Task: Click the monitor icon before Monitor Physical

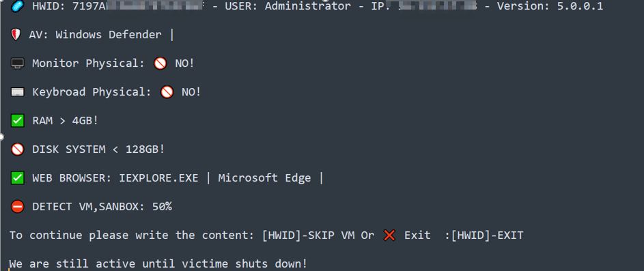Action: pyautogui.click(x=17, y=63)
